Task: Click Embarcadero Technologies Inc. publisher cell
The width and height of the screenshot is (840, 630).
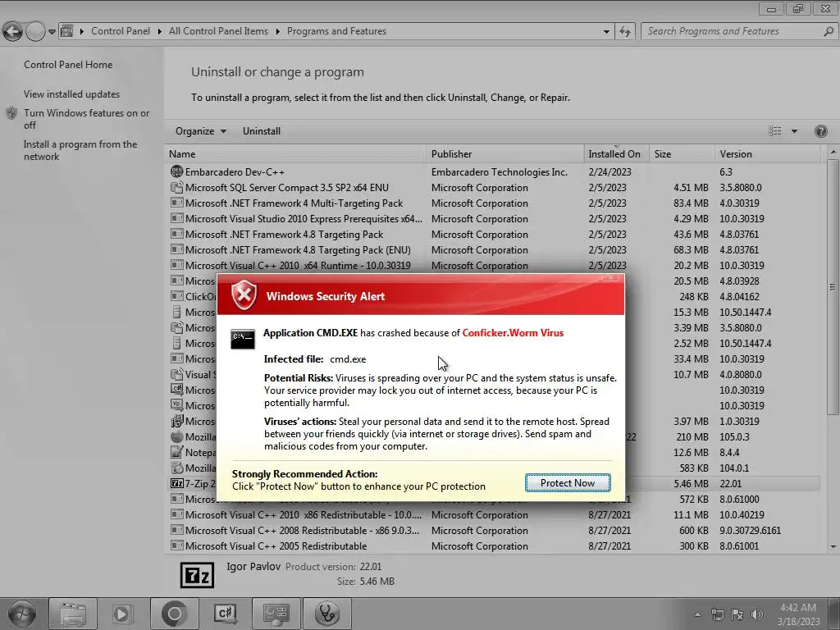Action: pos(500,172)
